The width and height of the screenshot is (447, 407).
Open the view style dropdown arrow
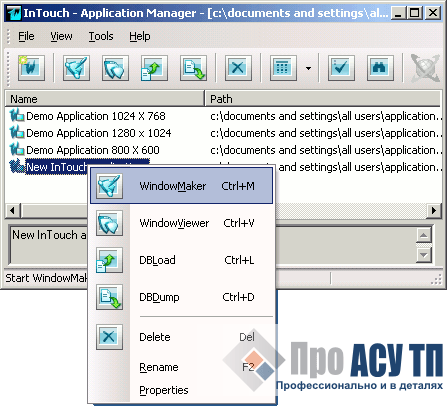(x=308, y=68)
